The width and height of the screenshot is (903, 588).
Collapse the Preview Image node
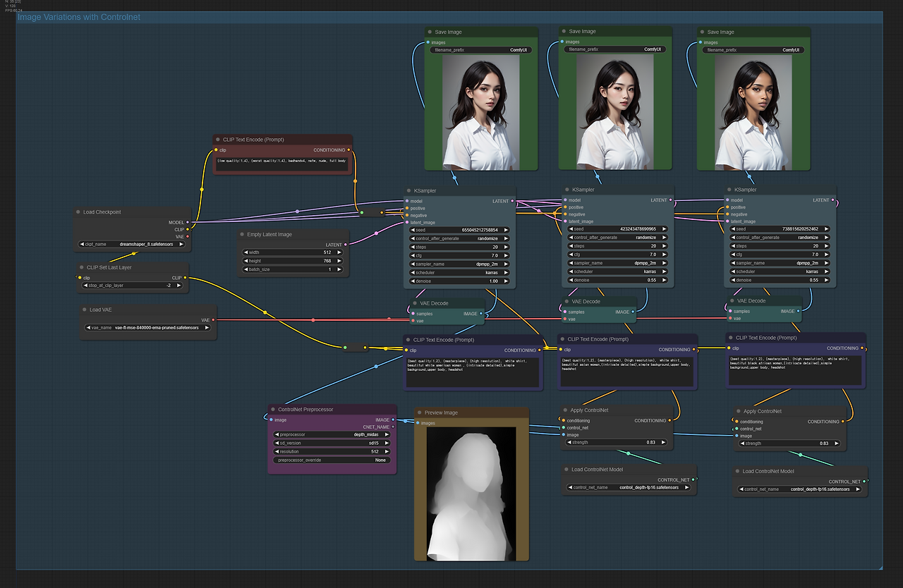(420, 412)
